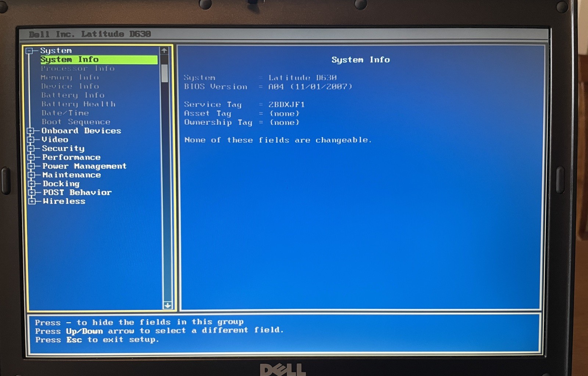
Task: Open Date/Time entry
Action: [65, 113]
